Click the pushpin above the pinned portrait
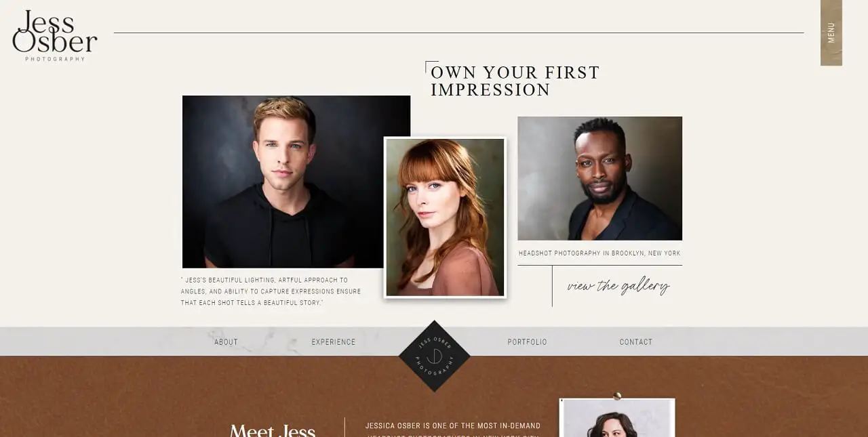This screenshot has width=868, height=437. pos(617,396)
